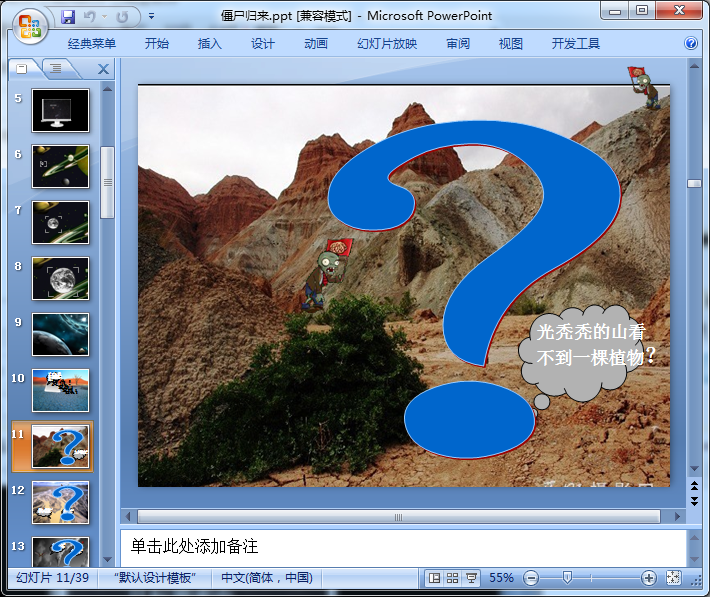Viewport: 710px width, 597px height.
Task: Open PowerPoint Help via question mark icon
Action: click(x=691, y=43)
